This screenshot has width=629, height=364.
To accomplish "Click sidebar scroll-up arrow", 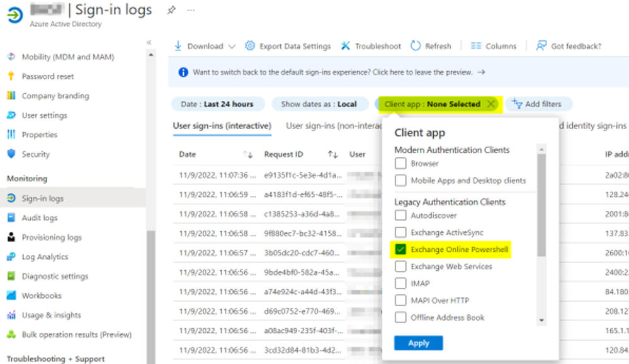I will (151, 55).
